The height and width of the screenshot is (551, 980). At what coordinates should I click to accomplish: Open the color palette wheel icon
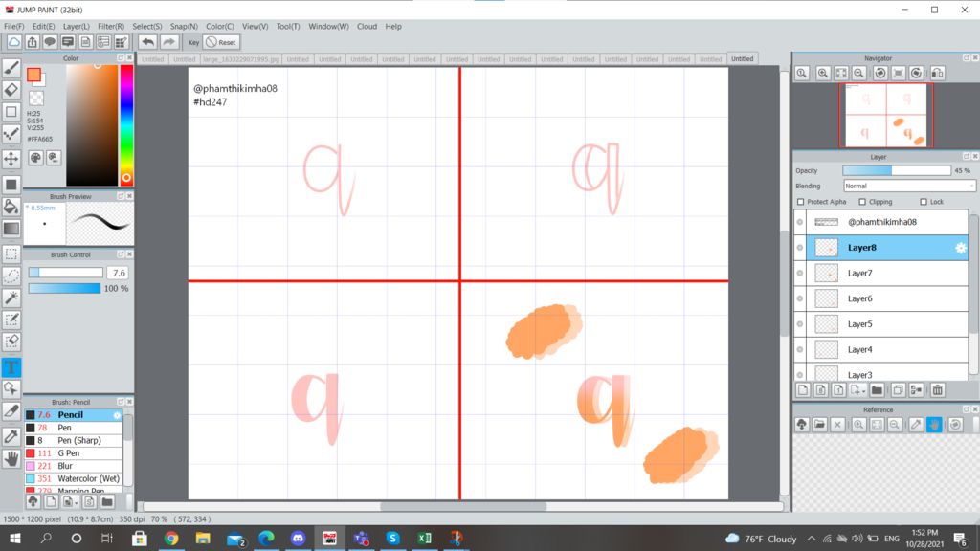[35, 158]
